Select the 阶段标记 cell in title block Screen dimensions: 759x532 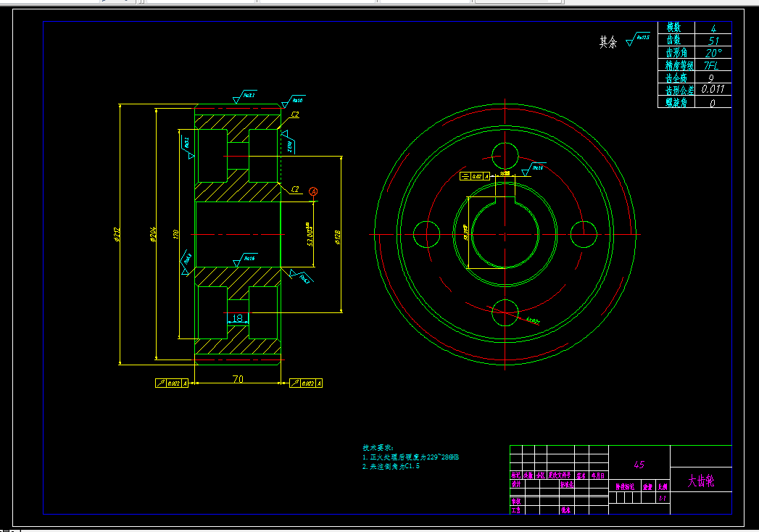coord(625,487)
